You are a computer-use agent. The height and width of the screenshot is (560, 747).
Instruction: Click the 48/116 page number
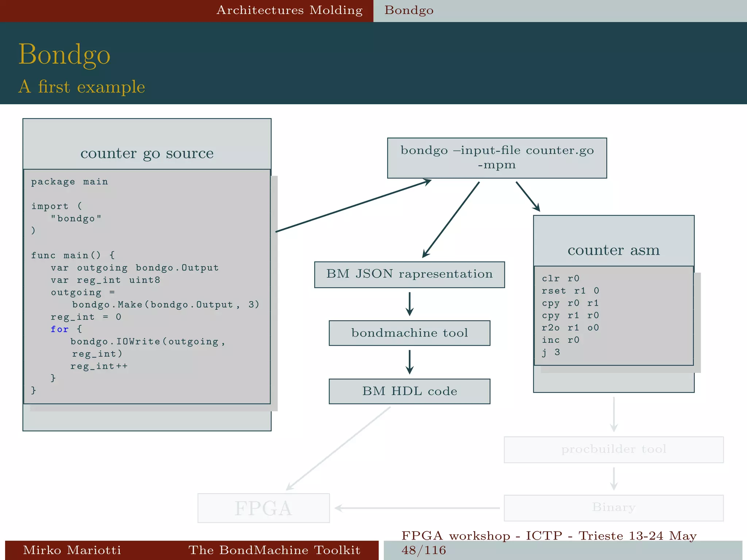[423, 550]
